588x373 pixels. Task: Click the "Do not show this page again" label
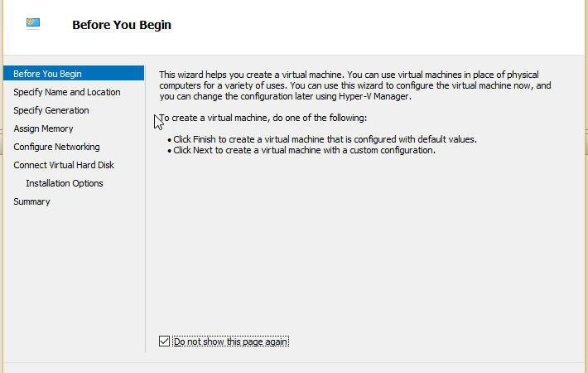pyautogui.click(x=231, y=342)
